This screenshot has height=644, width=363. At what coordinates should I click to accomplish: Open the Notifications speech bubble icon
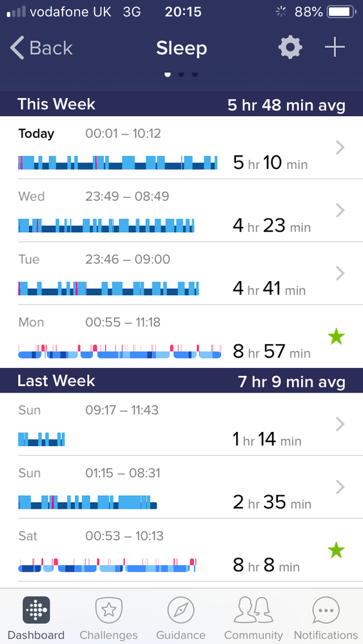point(326,610)
